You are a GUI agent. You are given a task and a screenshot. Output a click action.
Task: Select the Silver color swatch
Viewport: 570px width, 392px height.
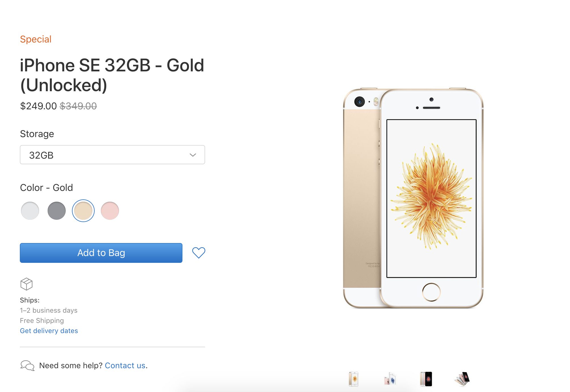(30, 211)
